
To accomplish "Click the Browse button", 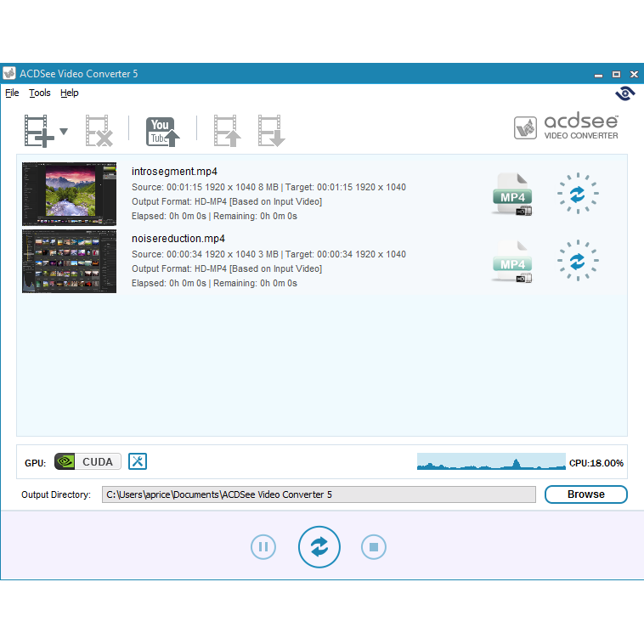I will pyautogui.click(x=585, y=494).
